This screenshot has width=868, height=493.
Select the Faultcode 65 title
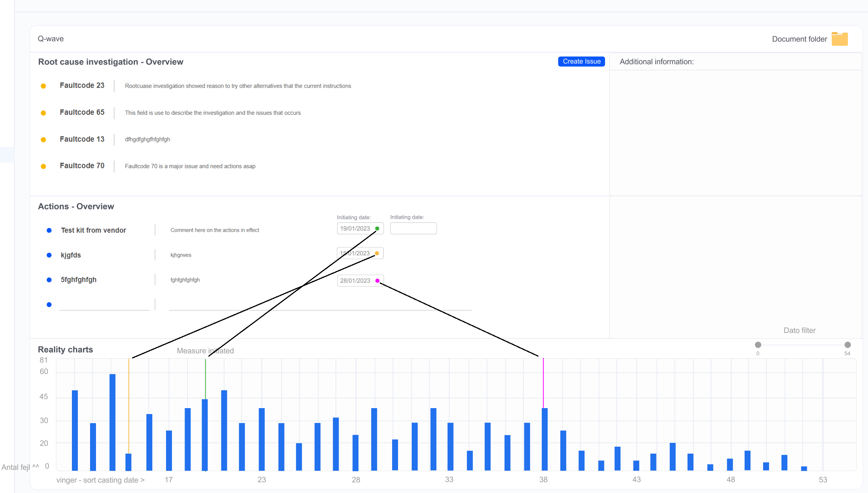coord(82,112)
